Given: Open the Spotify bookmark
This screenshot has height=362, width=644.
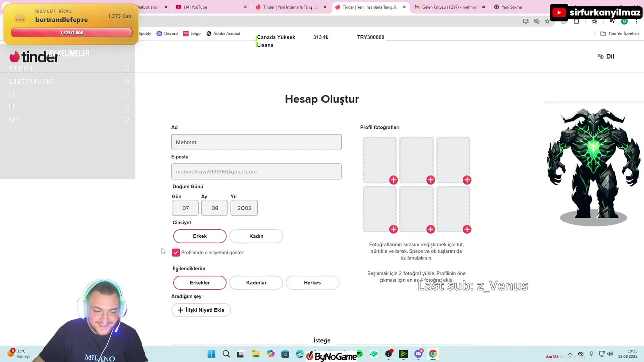Looking at the screenshot, I should 145,34.
